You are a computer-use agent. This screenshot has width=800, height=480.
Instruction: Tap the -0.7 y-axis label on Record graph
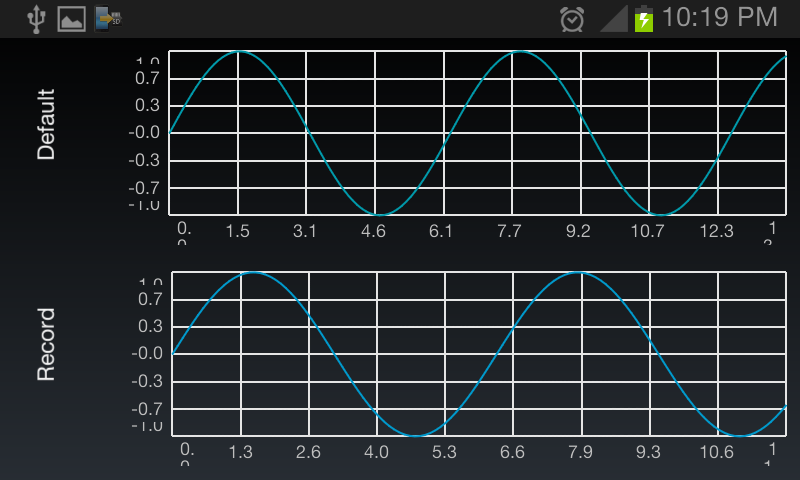(x=147, y=409)
